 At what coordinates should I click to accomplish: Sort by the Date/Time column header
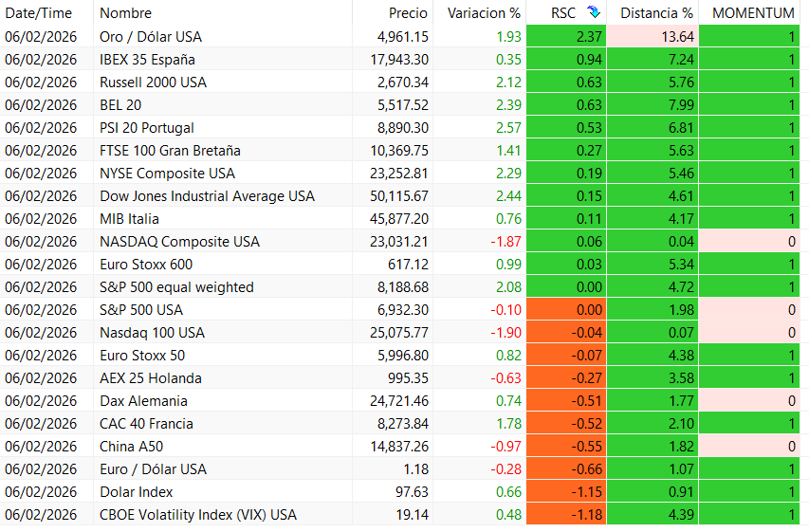[x=39, y=13]
